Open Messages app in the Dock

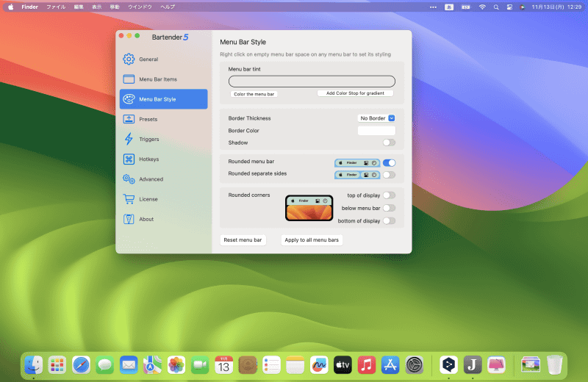point(104,365)
